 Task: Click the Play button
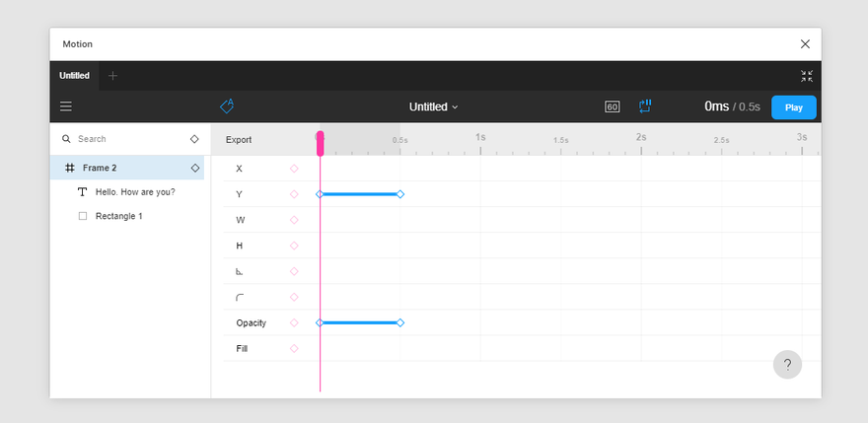794,107
